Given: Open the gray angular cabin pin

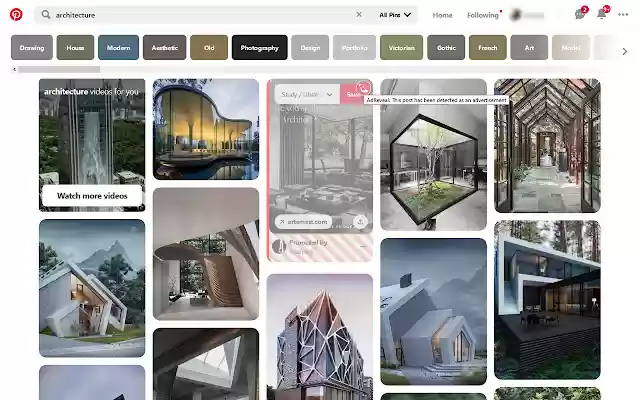Looking at the screenshot, I should 433,311.
